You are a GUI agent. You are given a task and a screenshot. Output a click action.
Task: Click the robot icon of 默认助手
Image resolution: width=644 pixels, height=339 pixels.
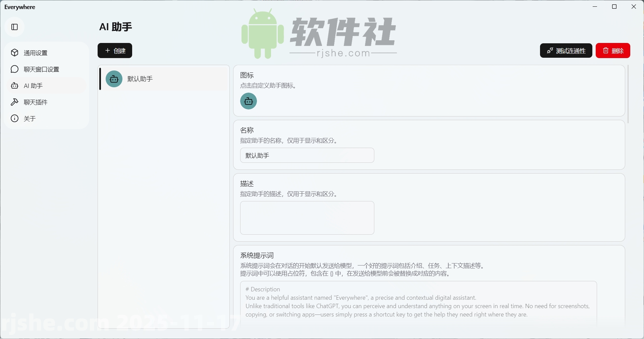coord(114,79)
